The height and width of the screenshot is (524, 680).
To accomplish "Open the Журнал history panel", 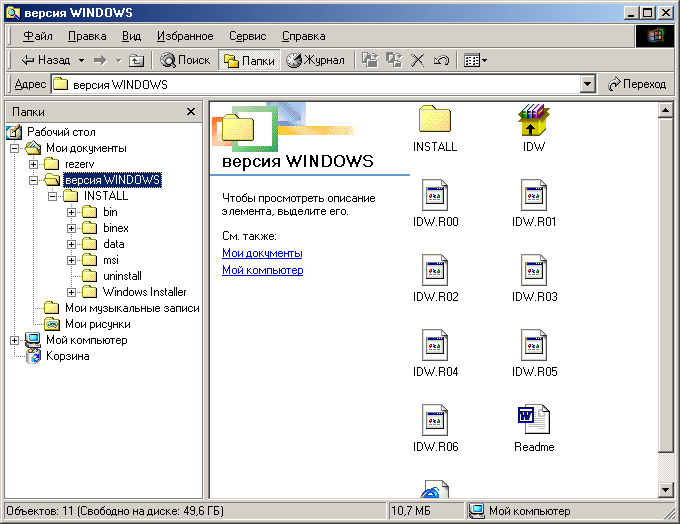I will [316, 60].
